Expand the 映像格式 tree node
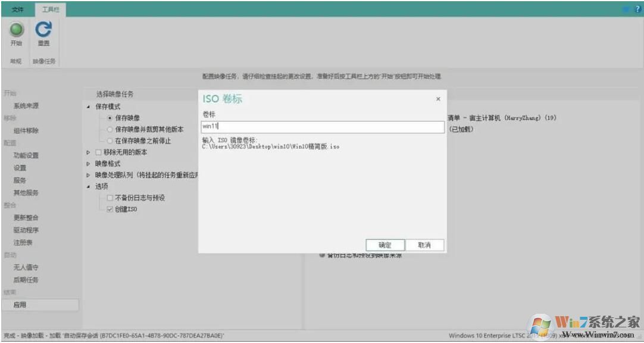Image resolution: width=644 pixels, height=343 pixels. pyautogui.click(x=89, y=164)
